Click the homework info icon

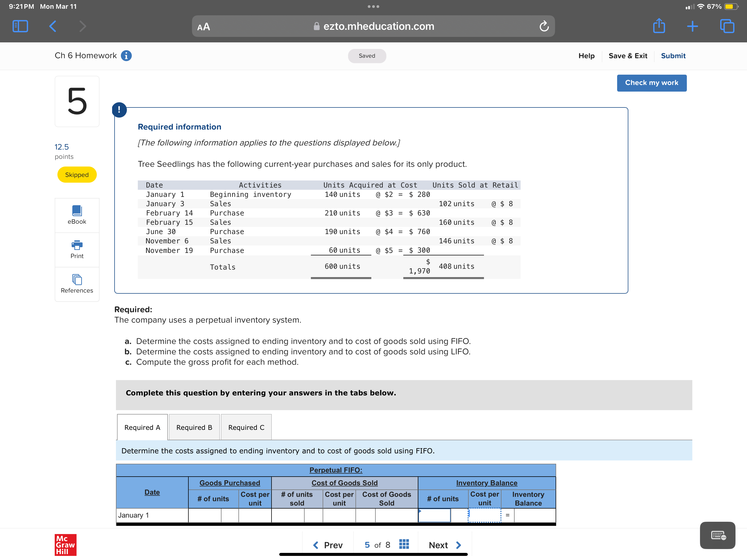pos(126,56)
